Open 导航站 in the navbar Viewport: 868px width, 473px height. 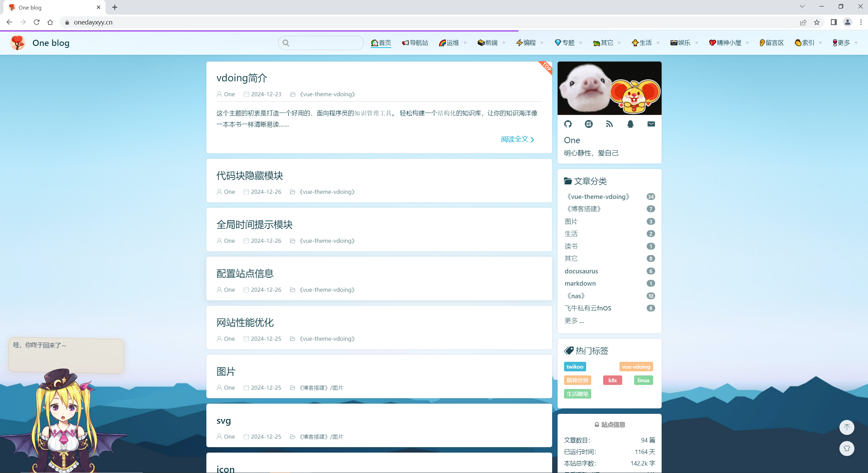(415, 43)
